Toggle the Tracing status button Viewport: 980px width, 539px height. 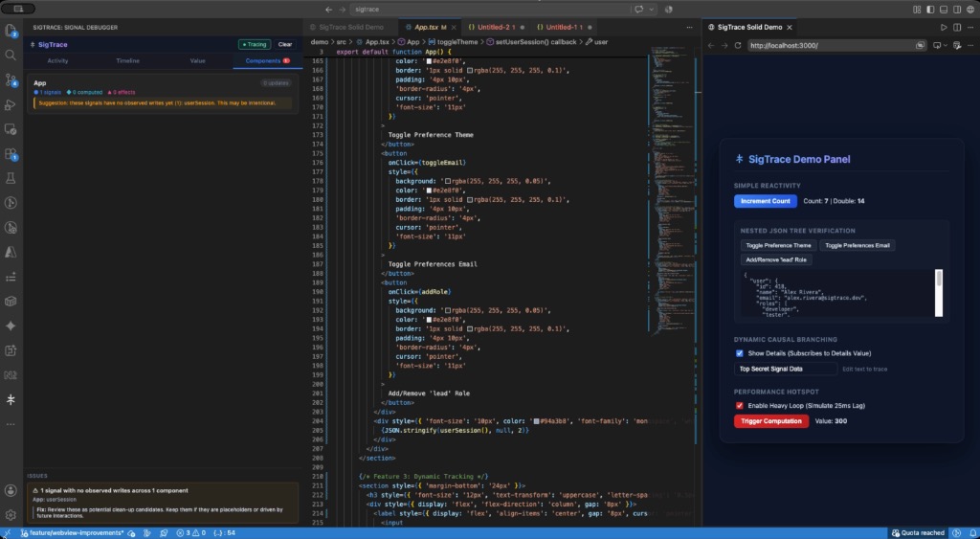click(255, 44)
